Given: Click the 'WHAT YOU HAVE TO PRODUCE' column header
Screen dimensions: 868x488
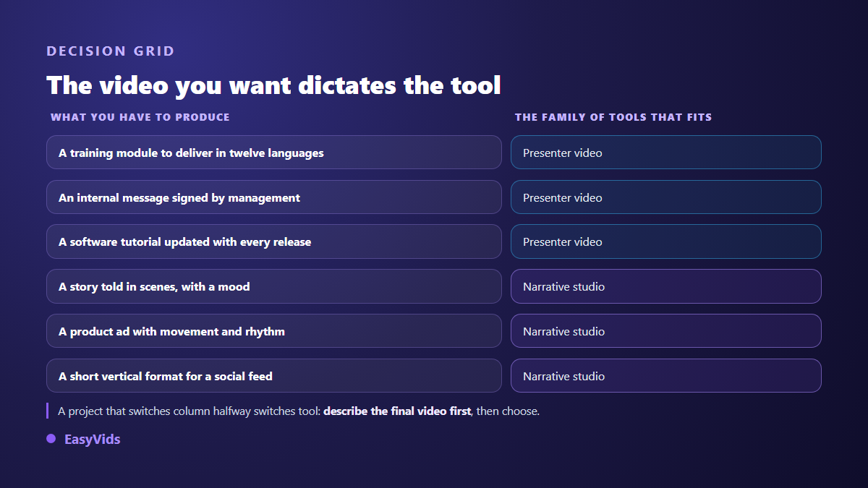Looking at the screenshot, I should click(x=140, y=117).
